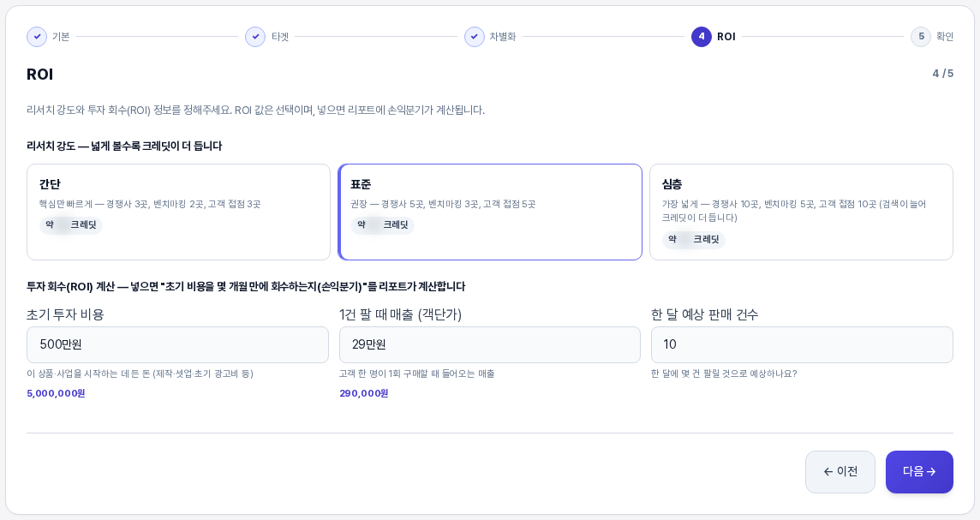Click the 1건 팔 때 매출 (객단가) label
Viewport: 980px width, 520px height.
click(x=401, y=314)
